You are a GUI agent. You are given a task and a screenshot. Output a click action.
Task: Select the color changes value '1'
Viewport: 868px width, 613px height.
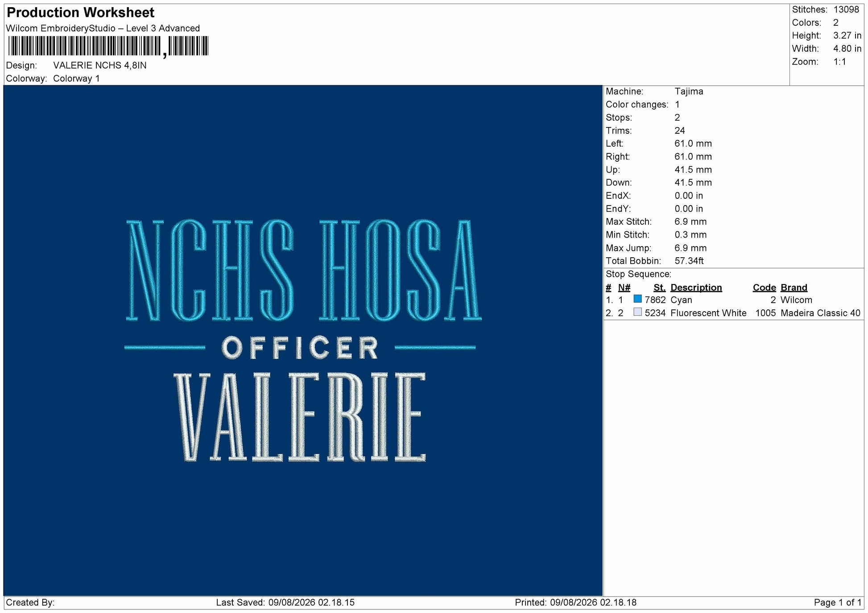coord(677,104)
